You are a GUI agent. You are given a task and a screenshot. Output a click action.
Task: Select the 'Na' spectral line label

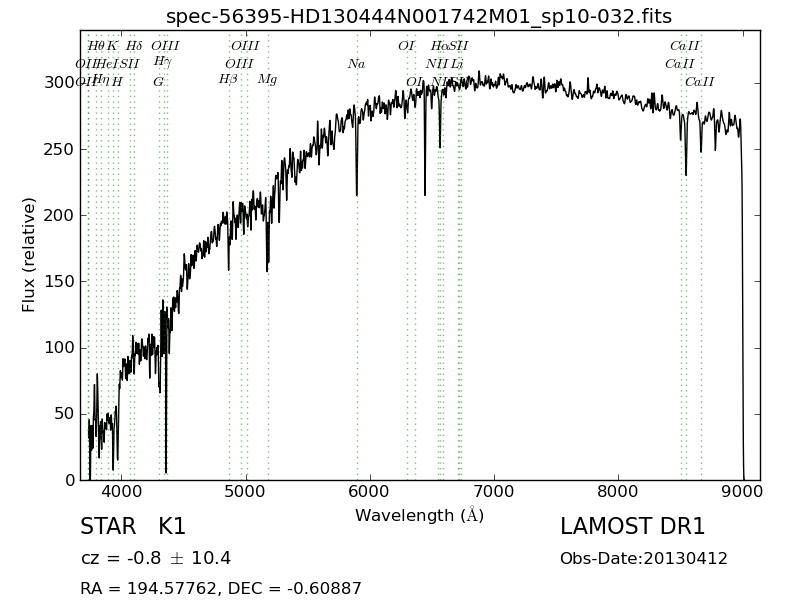click(356, 64)
